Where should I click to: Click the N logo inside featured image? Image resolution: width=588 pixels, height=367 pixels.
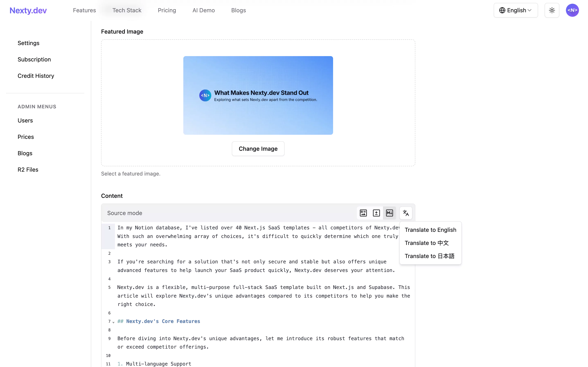pos(205,95)
